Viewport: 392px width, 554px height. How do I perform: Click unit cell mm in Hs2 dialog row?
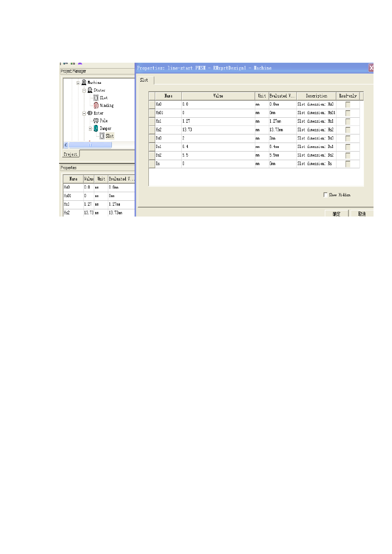262,130
